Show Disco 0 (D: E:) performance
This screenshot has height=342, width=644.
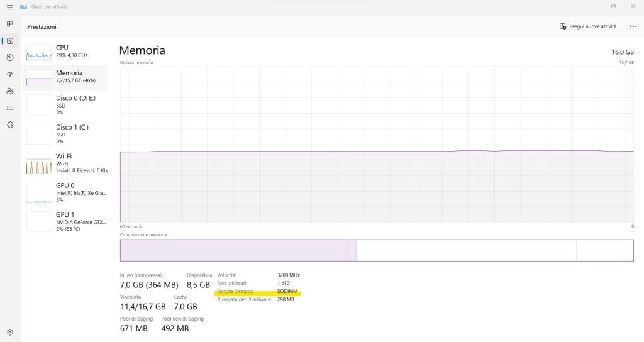(x=65, y=105)
